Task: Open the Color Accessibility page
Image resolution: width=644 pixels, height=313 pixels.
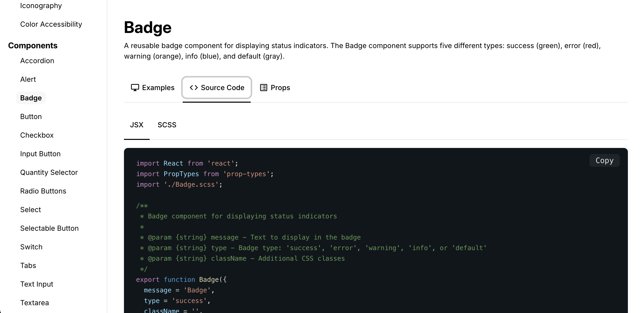Action: [51, 24]
